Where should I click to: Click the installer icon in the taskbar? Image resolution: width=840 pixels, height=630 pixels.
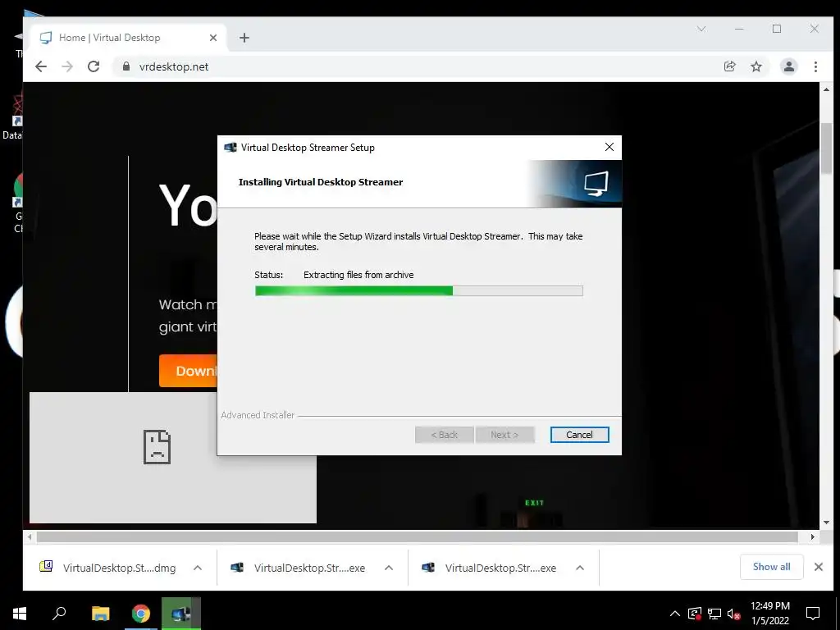(181, 614)
